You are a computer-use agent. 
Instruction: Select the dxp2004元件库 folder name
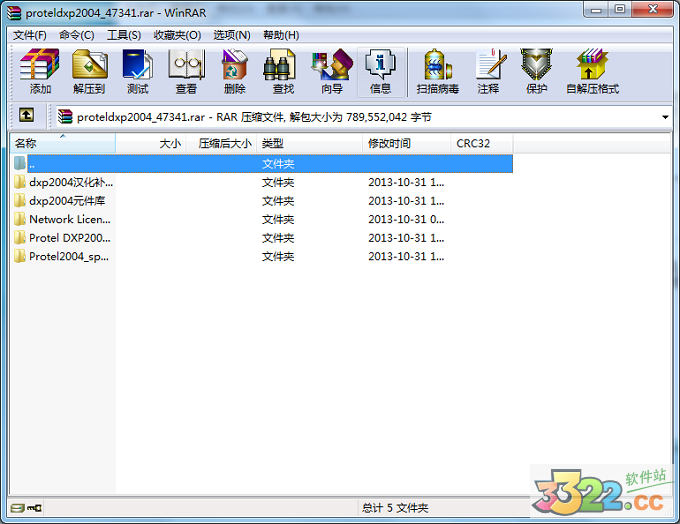click(67, 201)
